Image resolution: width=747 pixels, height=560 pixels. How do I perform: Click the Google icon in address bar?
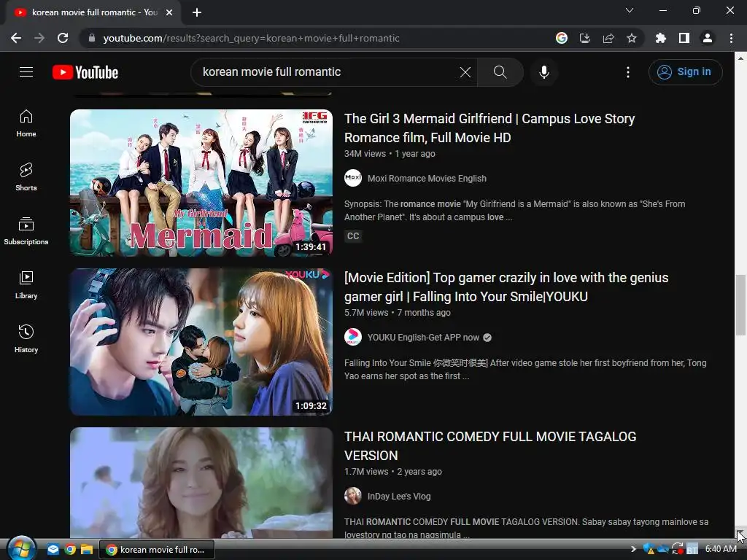click(562, 38)
